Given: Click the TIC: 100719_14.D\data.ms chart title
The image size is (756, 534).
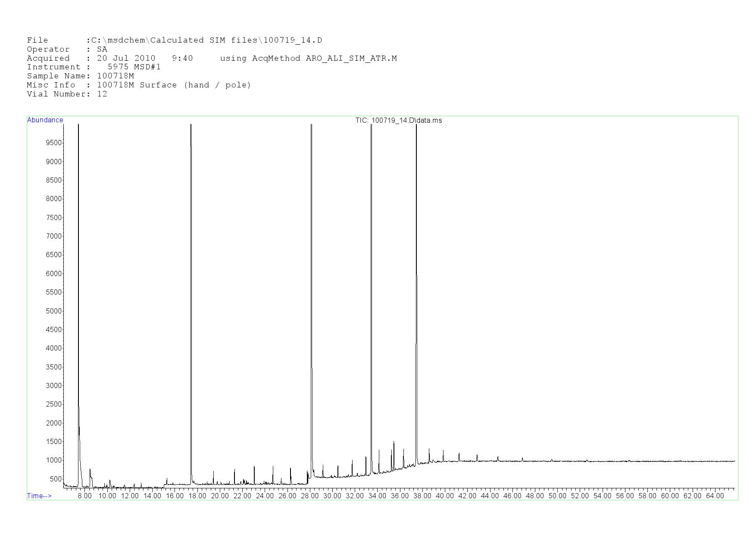Looking at the screenshot, I should [398, 121].
